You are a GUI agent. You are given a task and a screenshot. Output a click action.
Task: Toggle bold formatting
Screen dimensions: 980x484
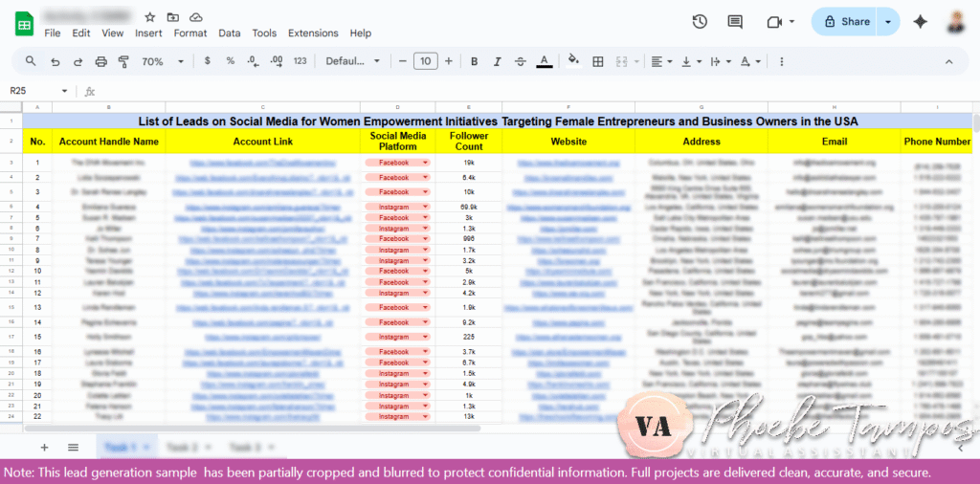pyautogui.click(x=475, y=61)
